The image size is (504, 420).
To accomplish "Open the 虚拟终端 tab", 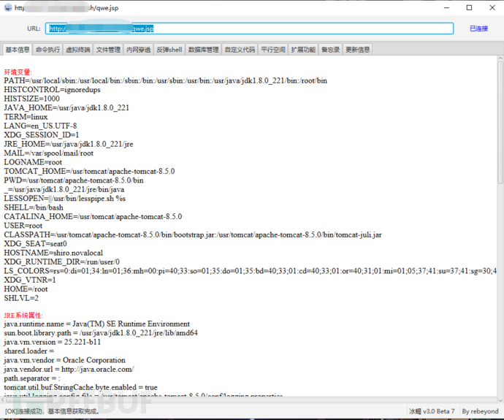I will point(77,50).
